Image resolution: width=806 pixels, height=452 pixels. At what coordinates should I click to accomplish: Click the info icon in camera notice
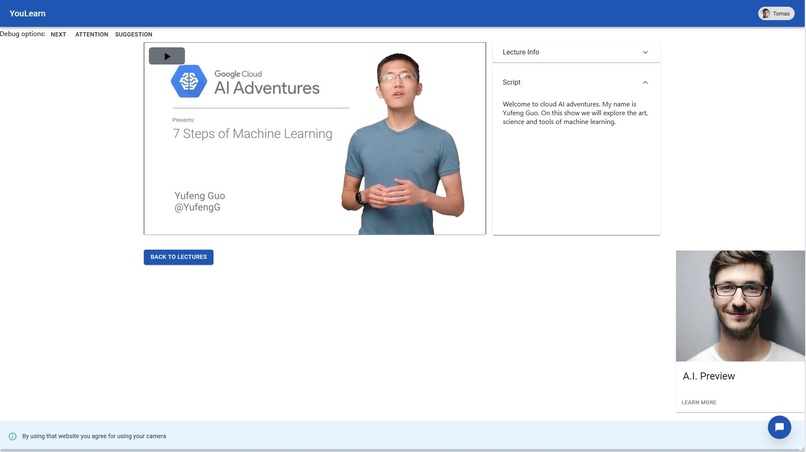[x=12, y=436]
